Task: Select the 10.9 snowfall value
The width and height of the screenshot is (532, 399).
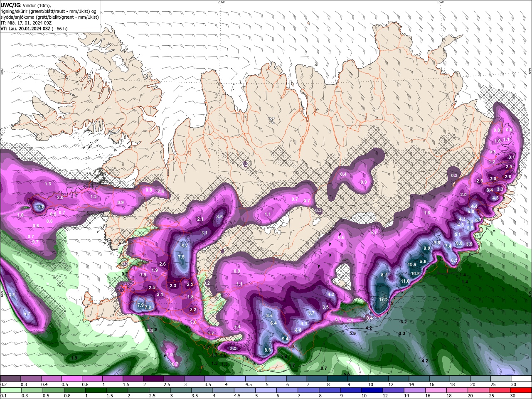Action: (x=412, y=264)
